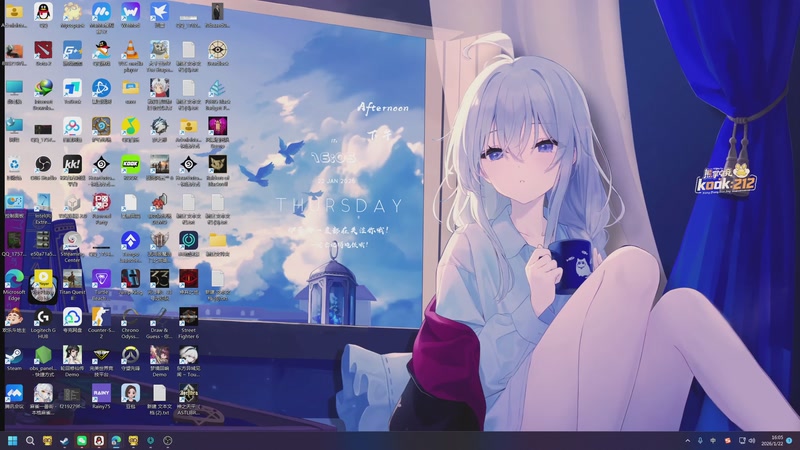Open Steam from the taskbar
Screen dimensions: 800x450
point(64,440)
